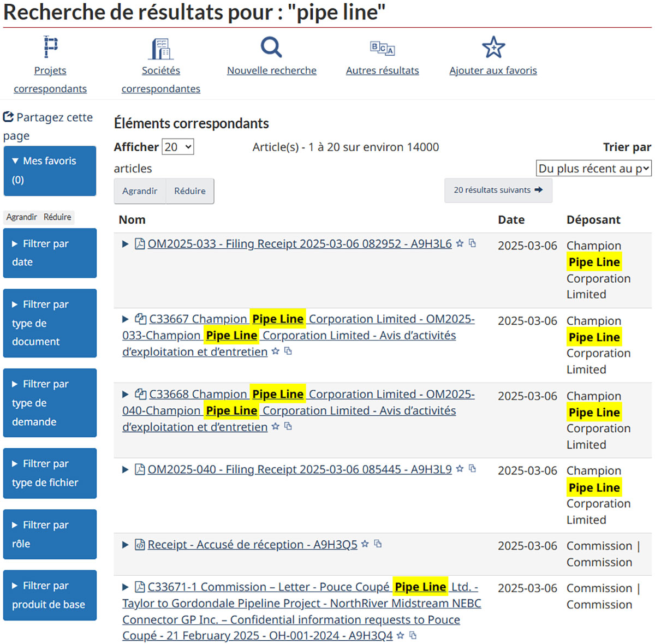
Task: Copy link icon for Receipt A9H3Q5
Action: tap(378, 544)
